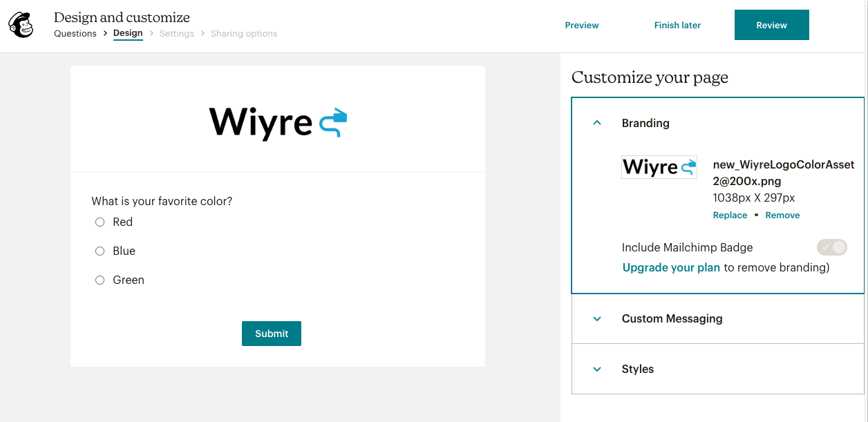This screenshot has width=868, height=422.
Task: Click Finish later
Action: pos(677,25)
